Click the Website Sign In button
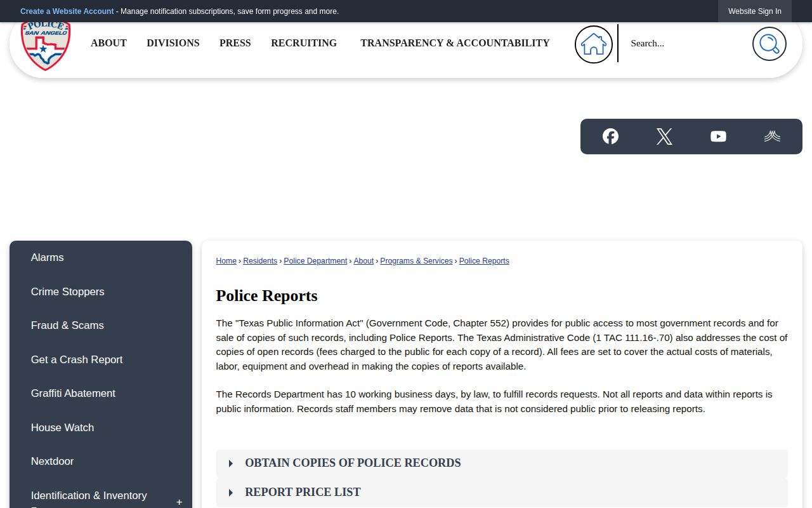Image resolution: width=812 pixels, height=508 pixels. [x=755, y=11]
